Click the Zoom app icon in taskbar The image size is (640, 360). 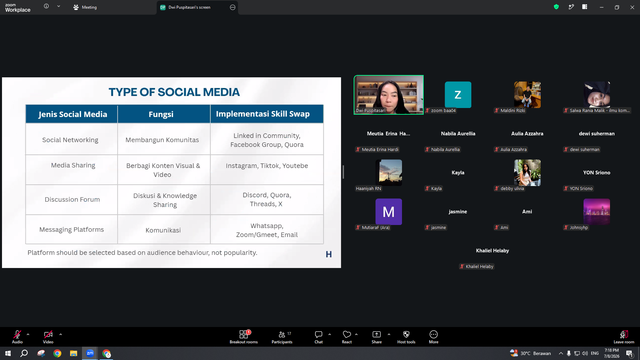(x=90, y=353)
